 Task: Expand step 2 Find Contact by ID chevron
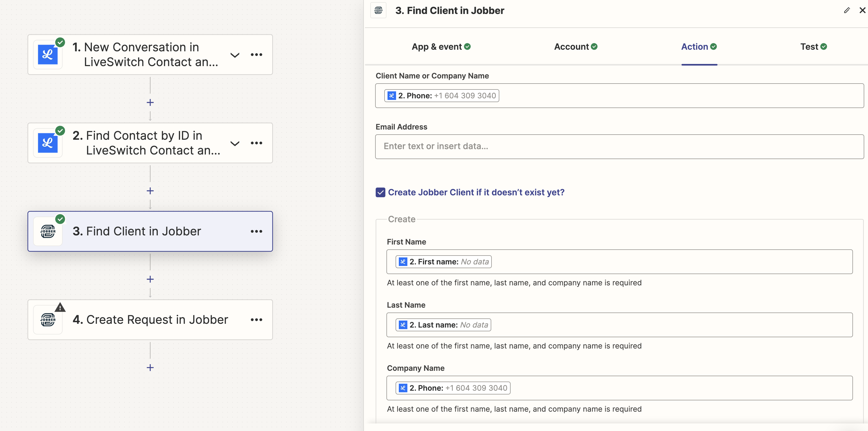click(235, 143)
